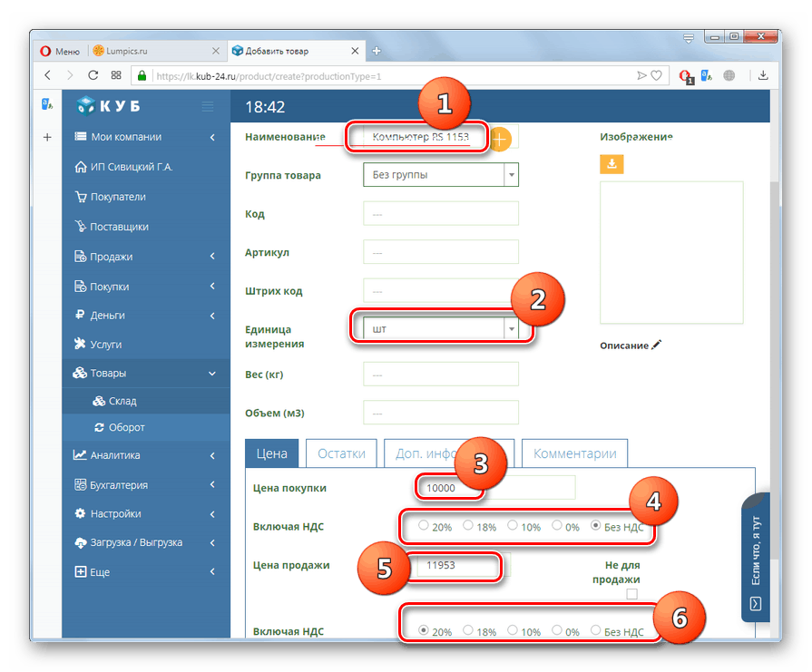Viewport: 812px width, 672px height.
Task: Reload the page with the refresh icon
Action: point(93,75)
